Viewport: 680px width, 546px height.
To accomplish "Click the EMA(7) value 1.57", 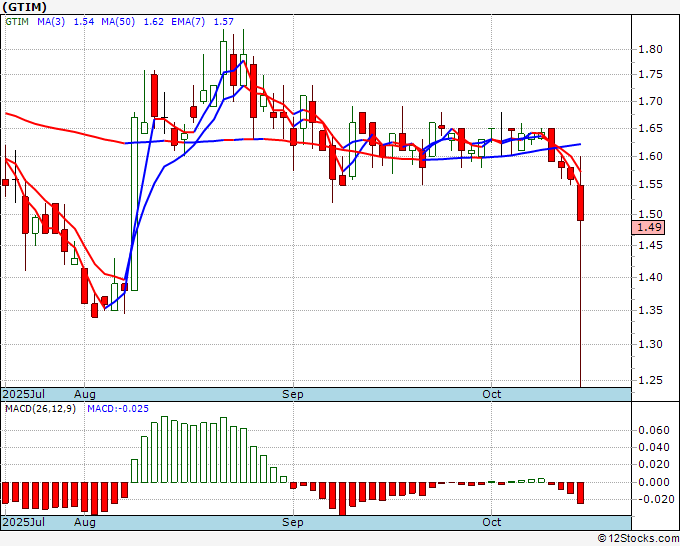I will pos(223,21).
